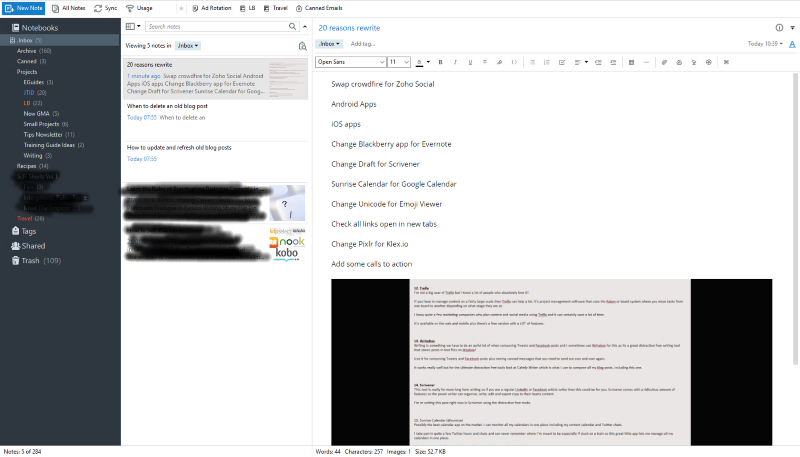
Task: Open the Travel shortcut in toolbar
Action: [x=276, y=8]
